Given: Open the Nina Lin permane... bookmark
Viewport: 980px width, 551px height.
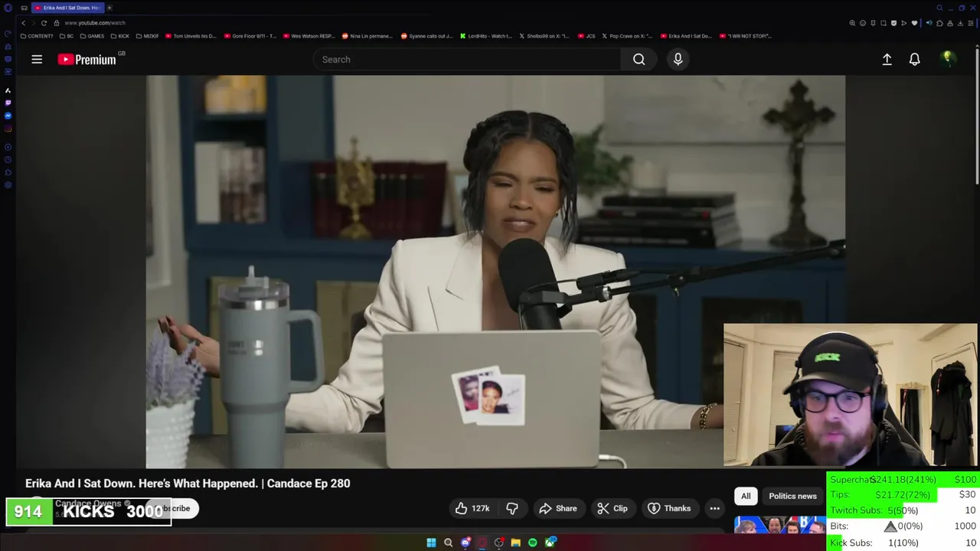Looking at the screenshot, I should click(x=367, y=36).
